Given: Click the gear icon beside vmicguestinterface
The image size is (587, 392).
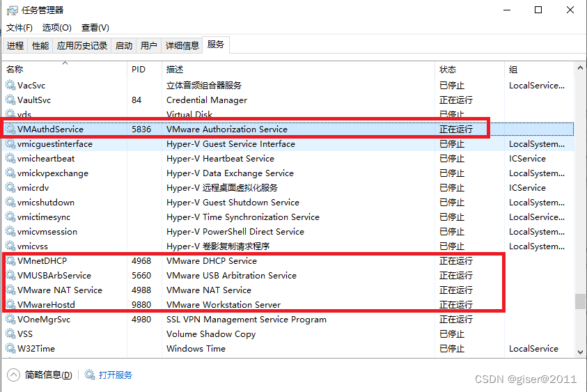Looking at the screenshot, I should tap(10, 143).
